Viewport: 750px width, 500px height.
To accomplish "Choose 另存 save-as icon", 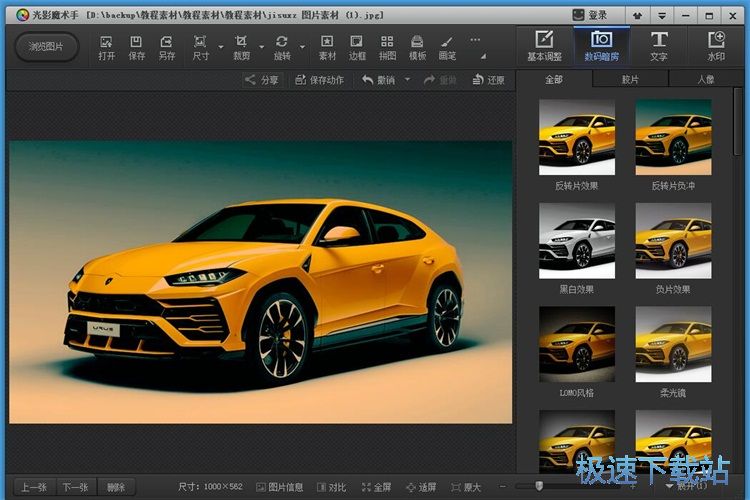I will (x=166, y=48).
